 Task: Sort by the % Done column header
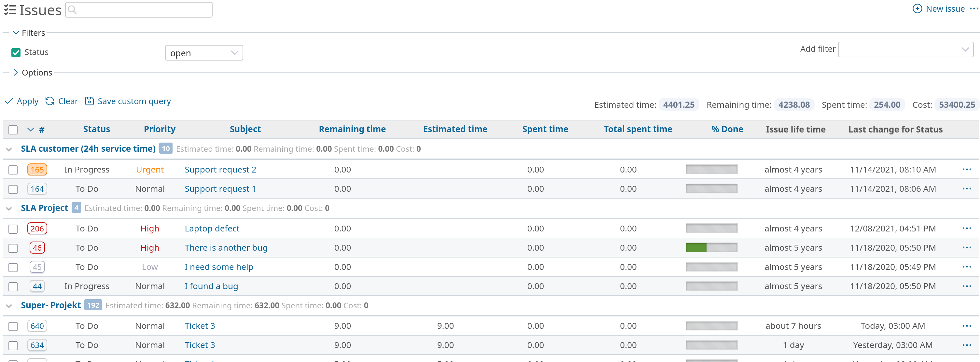727,129
